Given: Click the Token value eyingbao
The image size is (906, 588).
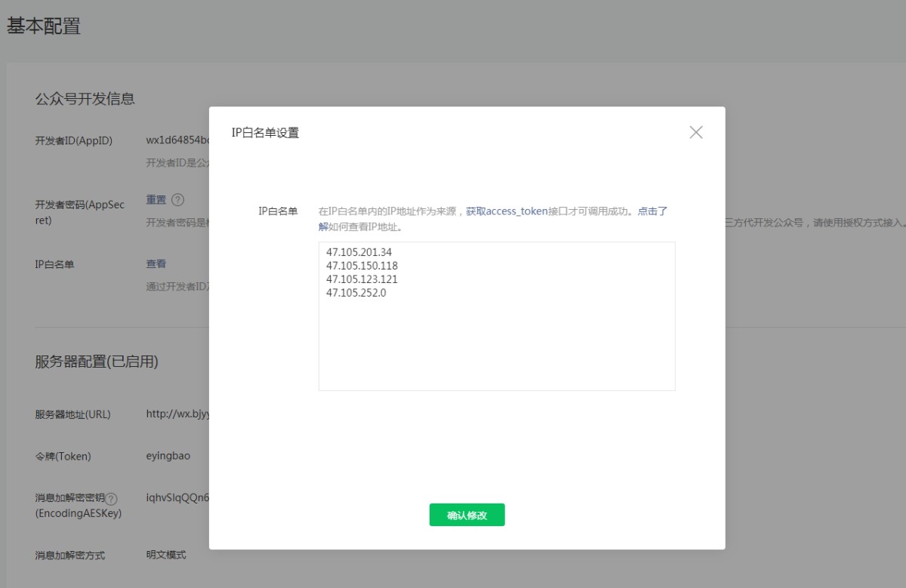Looking at the screenshot, I should (168, 457).
